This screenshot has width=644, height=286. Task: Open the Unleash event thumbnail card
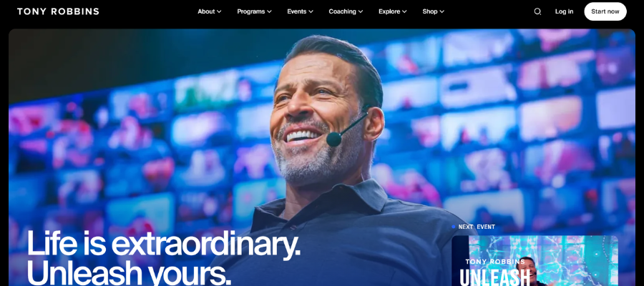(x=535, y=260)
